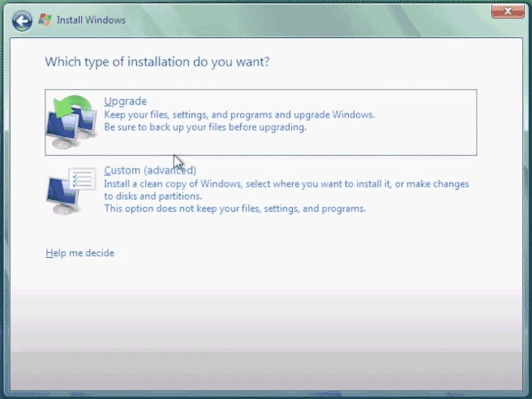Choose the Custom (advanced) heading
Viewport: 532px width, 399px height.
[150, 170]
